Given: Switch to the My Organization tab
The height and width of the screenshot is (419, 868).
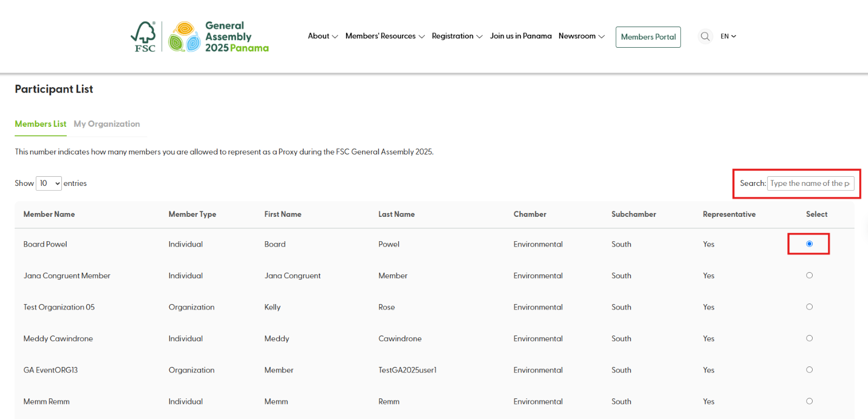Looking at the screenshot, I should [107, 124].
